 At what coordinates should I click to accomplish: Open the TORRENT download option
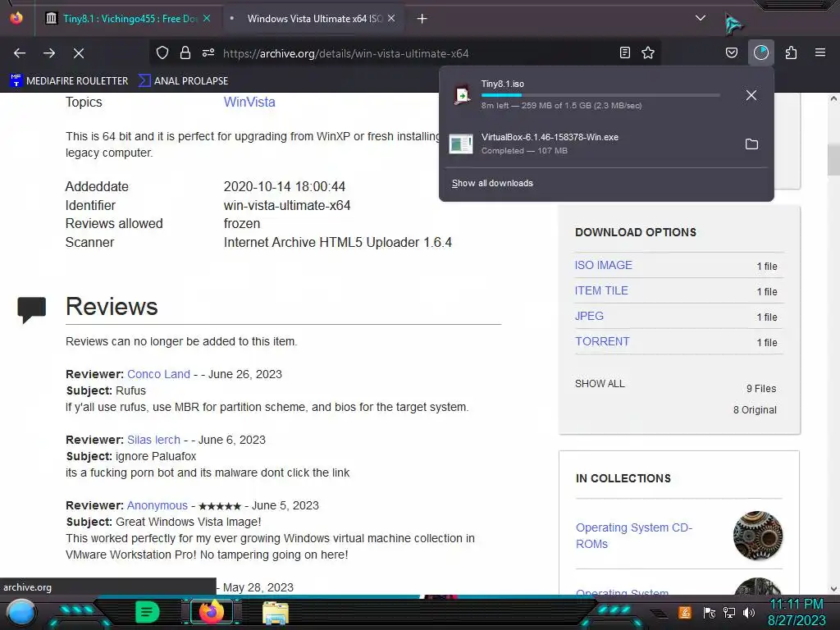[602, 342]
